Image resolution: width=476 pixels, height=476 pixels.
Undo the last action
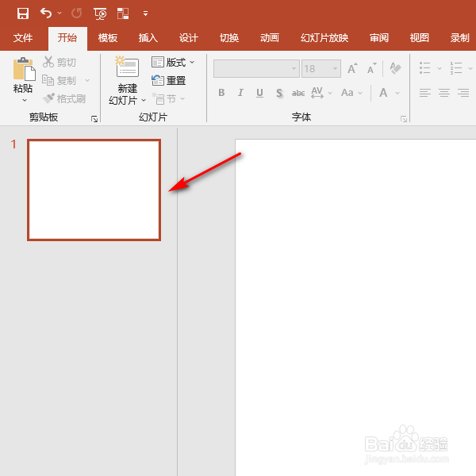46,13
